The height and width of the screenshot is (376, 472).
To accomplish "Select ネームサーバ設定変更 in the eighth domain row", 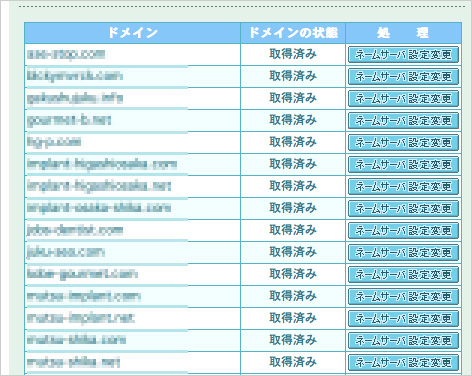I will click(x=403, y=209).
